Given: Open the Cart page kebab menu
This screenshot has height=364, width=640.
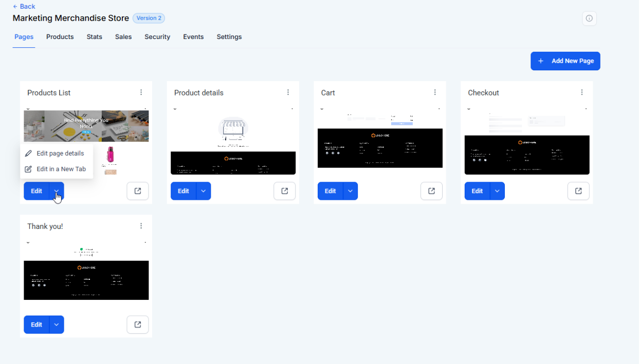Looking at the screenshot, I should [435, 92].
